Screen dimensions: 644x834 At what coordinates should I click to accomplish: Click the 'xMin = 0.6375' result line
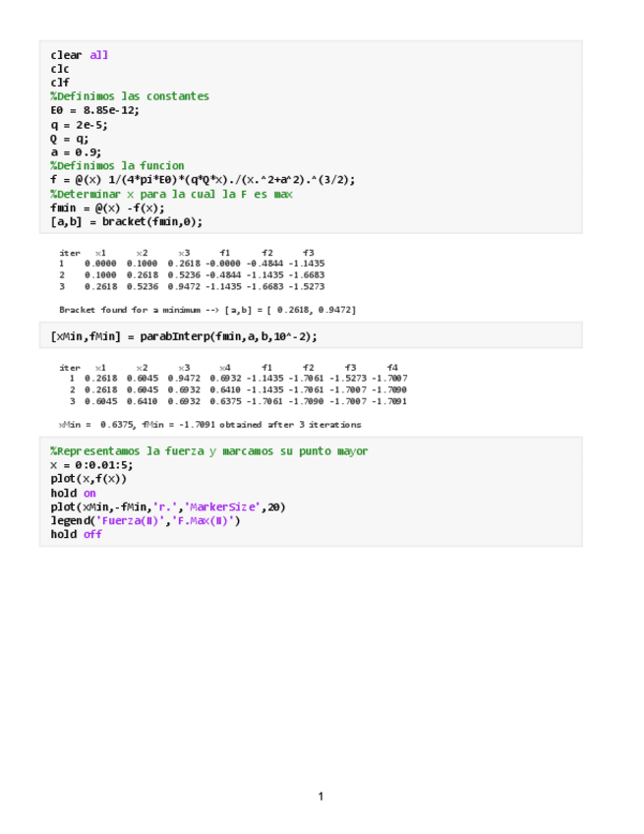pos(209,425)
